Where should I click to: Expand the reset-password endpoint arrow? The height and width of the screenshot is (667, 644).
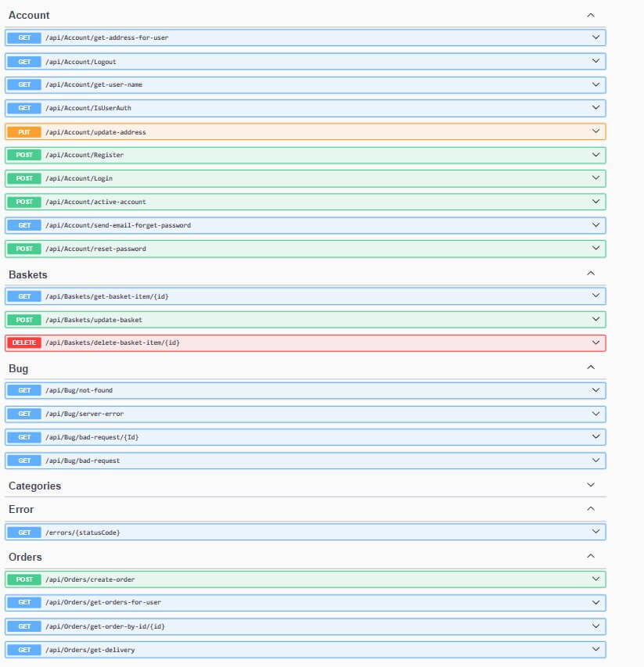[x=595, y=249]
